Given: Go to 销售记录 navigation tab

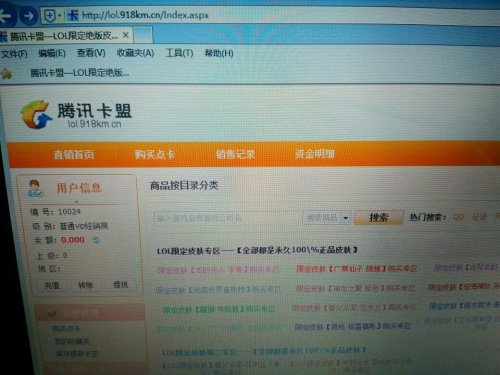Looking at the screenshot, I should click(235, 154).
